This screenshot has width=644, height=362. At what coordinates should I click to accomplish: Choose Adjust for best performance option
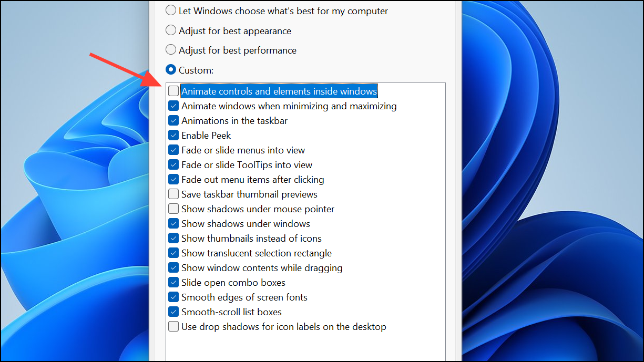point(171,49)
